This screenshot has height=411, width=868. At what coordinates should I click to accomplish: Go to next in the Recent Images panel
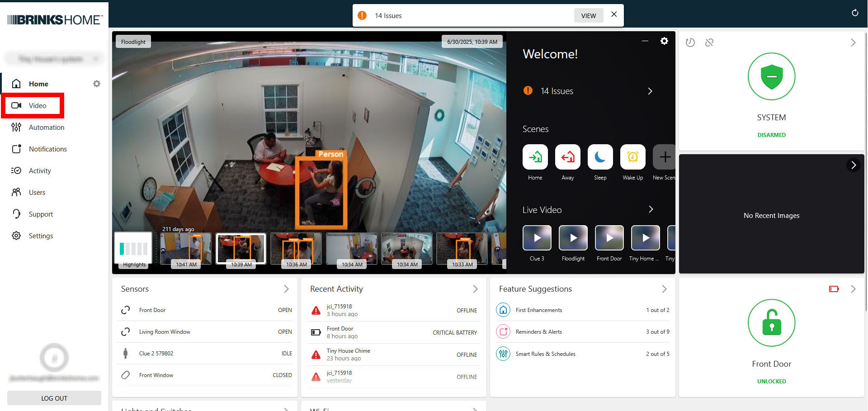[x=854, y=165]
